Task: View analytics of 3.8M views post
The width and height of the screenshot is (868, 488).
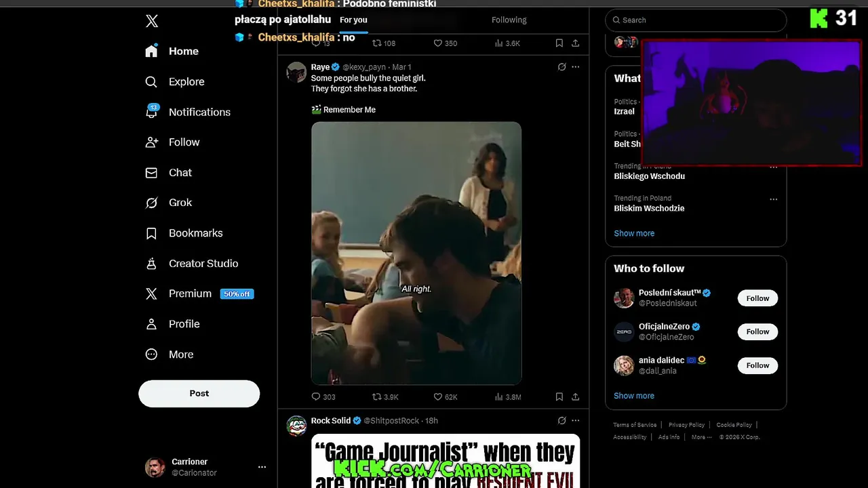Action: [x=508, y=397]
